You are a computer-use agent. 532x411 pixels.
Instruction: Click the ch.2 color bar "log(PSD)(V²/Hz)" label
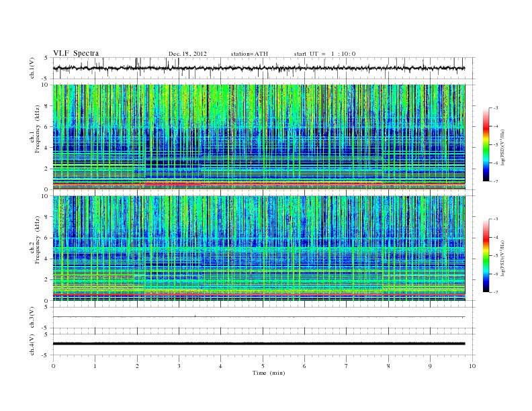(x=502, y=258)
